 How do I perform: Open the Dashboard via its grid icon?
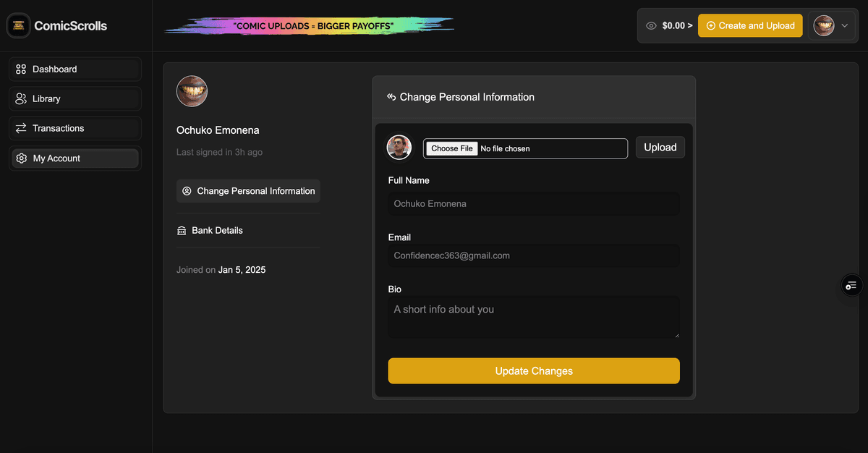20,68
